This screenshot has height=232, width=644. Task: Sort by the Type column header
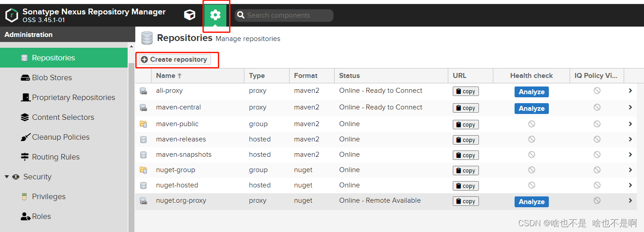pyautogui.click(x=267, y=76)
